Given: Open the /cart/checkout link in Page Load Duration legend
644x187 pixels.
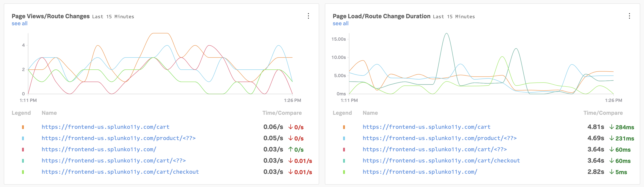Looking at the screenshot, I should (x=441, y=161).
